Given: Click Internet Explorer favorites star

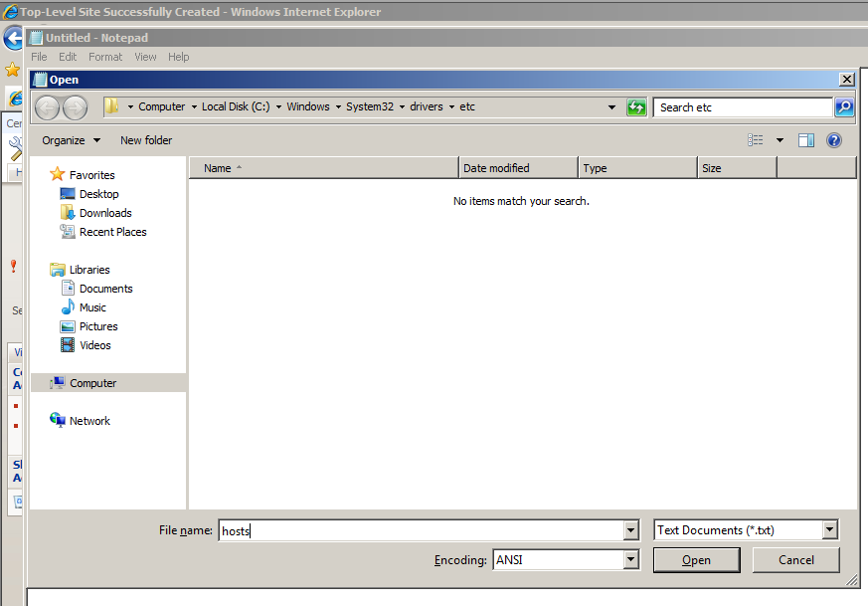Looking at the screenshot, I should (12, 70).
